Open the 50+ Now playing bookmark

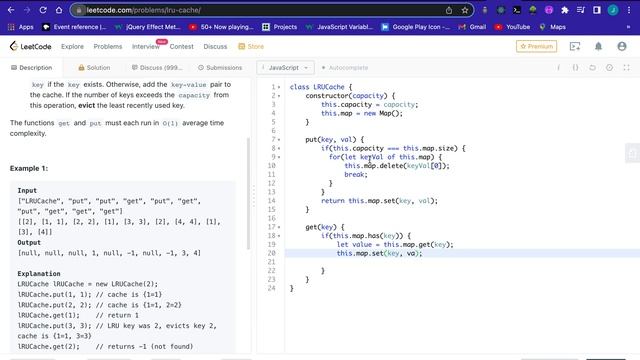pos(221,27)
